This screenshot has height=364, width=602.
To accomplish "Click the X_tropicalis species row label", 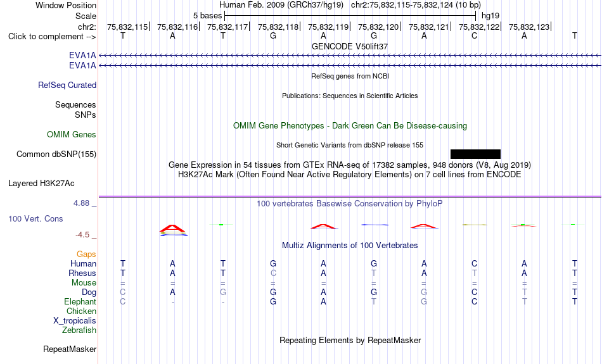I will pos(75,321).
